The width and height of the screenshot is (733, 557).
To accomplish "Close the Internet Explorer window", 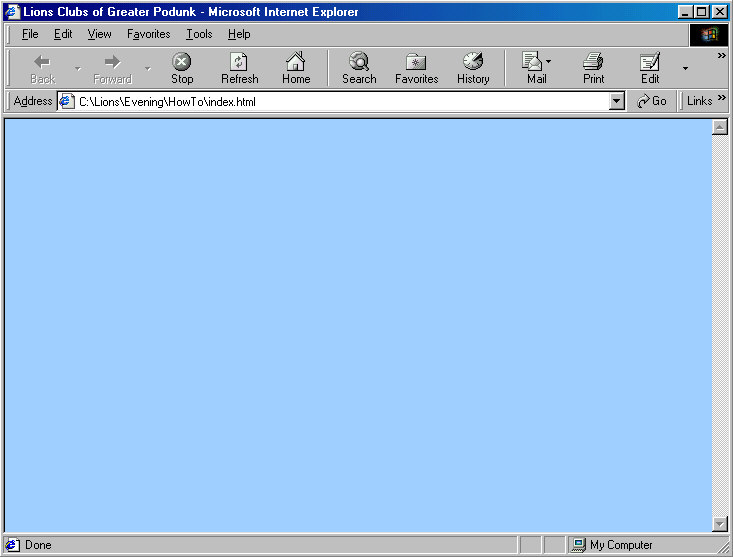I will 719,12.
